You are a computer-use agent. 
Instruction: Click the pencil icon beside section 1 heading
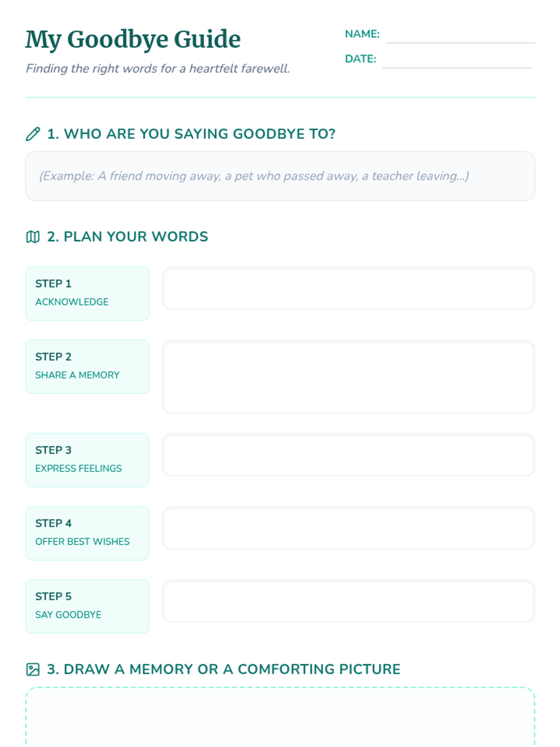[33, 134]
